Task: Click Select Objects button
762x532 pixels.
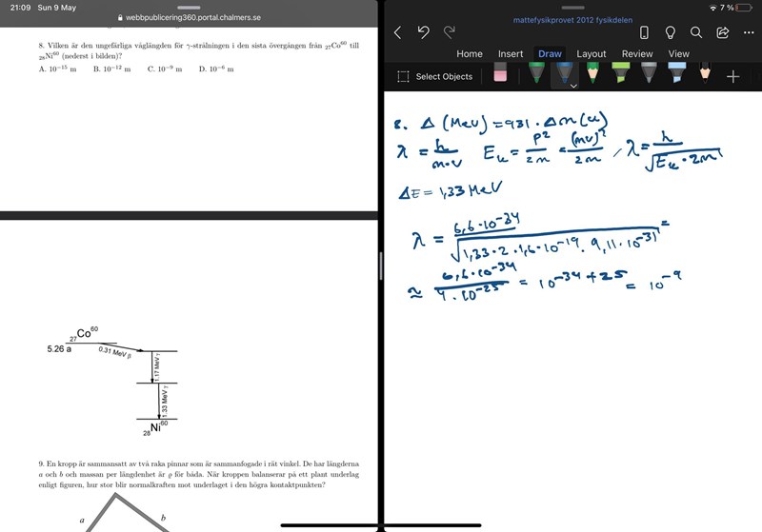Action: tap(434, 76)
